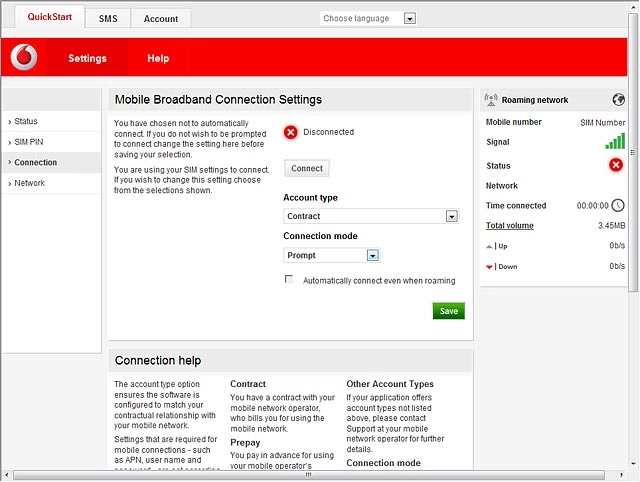Click the grey Up arrow icon
This screenshot has height=482, width=640.
(489, 247)
